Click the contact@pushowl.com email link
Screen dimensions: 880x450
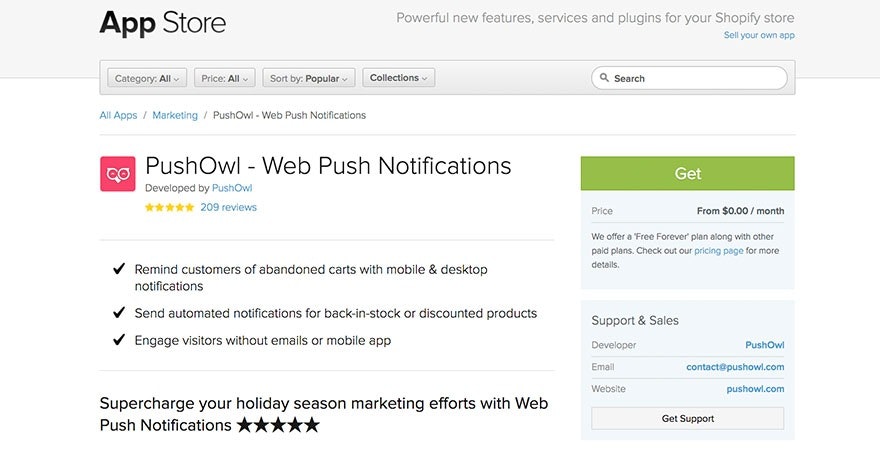735,367
